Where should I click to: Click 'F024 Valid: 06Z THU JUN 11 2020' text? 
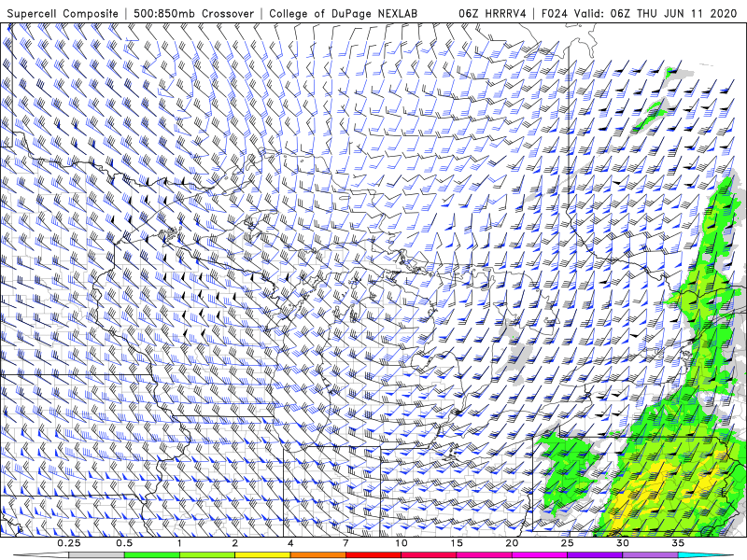point(639,13)
